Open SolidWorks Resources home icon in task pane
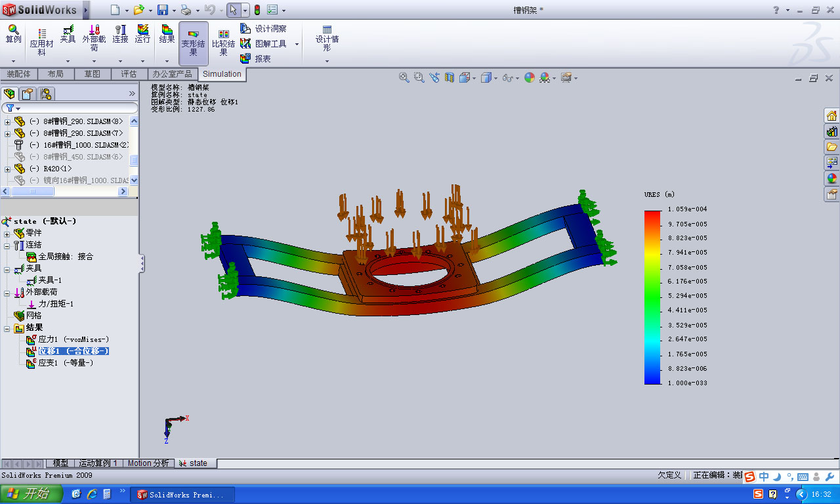 (831, 115)
